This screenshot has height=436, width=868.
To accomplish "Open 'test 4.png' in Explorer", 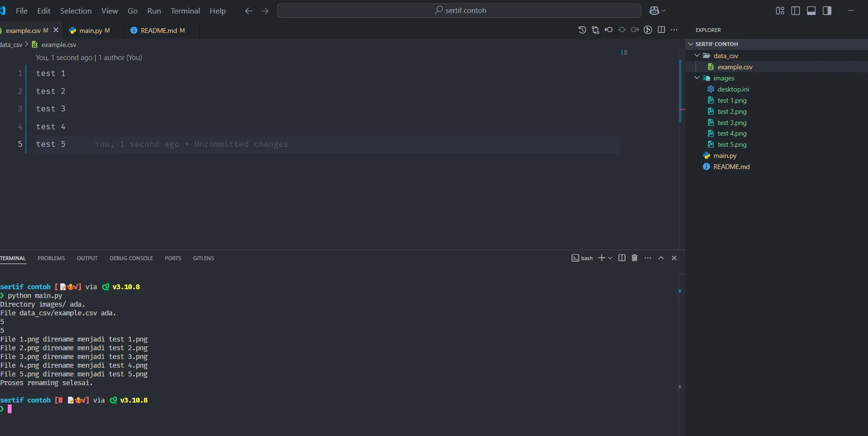I will pyautogui.click(x=732, y=133).
